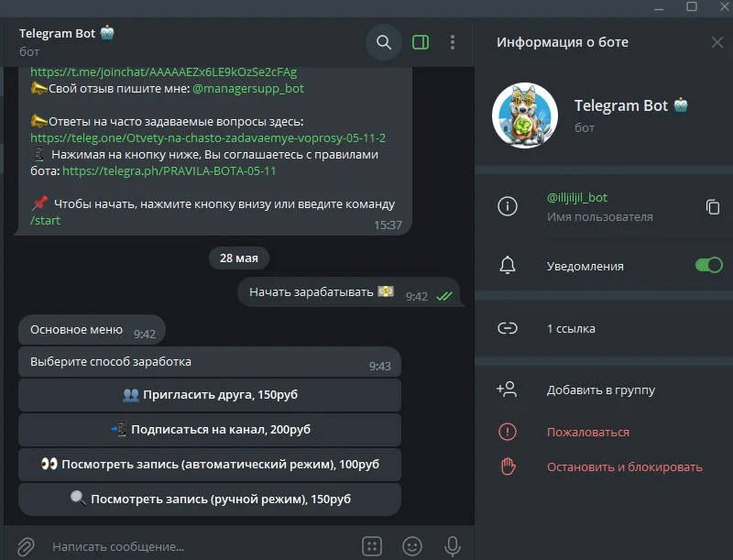
Task: Click the red hand stop icon
Action: pos(508,467)
